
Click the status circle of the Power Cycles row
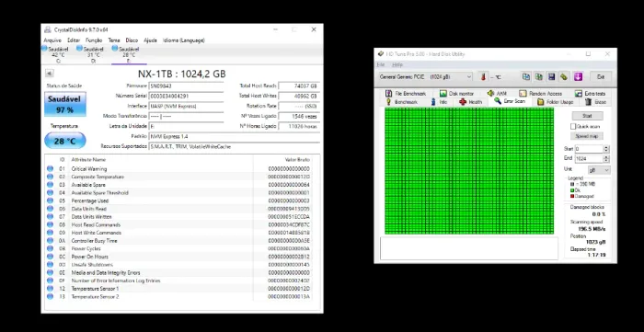coord(50,248)
